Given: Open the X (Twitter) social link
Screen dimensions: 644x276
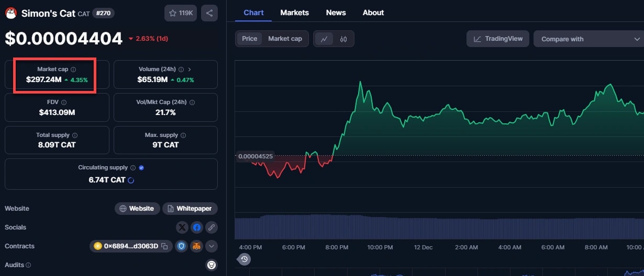Looking at the screenshot, I should [x=182, y=227].
